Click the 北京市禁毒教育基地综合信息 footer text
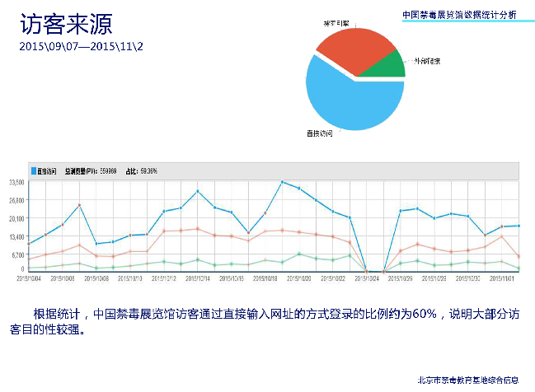The image size is (535, 392). pos(468,380)
